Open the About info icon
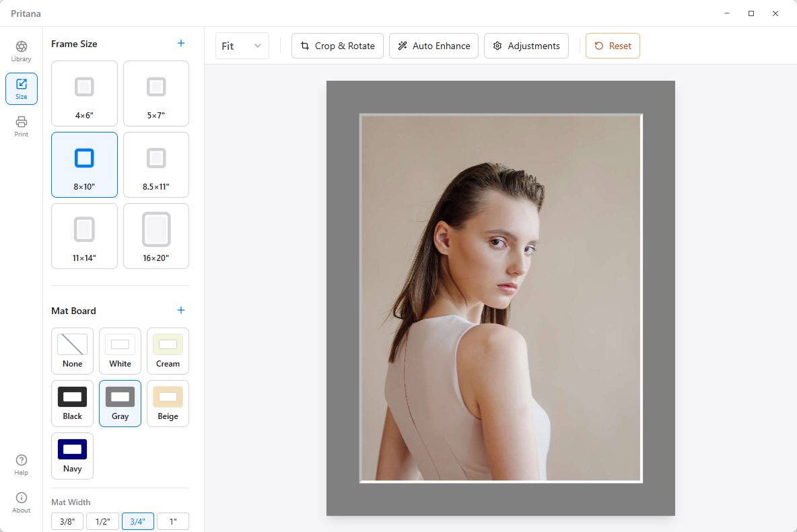The image size is (797, 532). pos(22,502)
